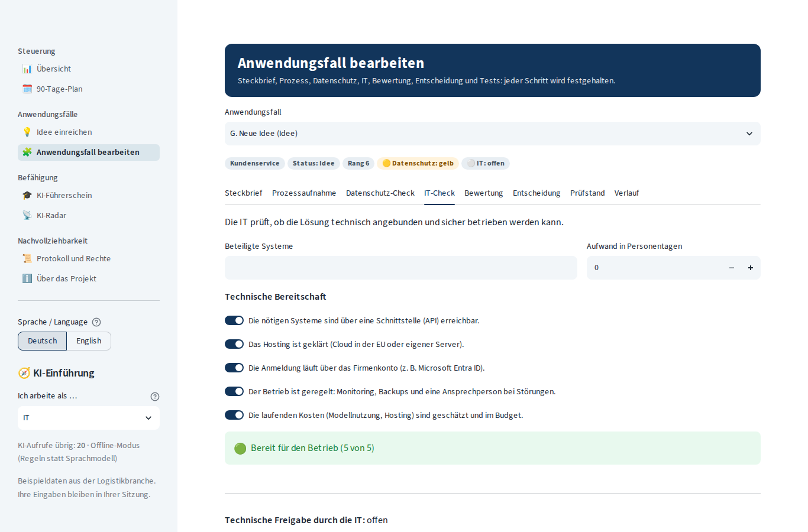Viewport: 808px width, 532px height.
Task: Toggle the Anmeldung über Firmenkonto switch
Action: pyautogui.click(x=234, y=368)
